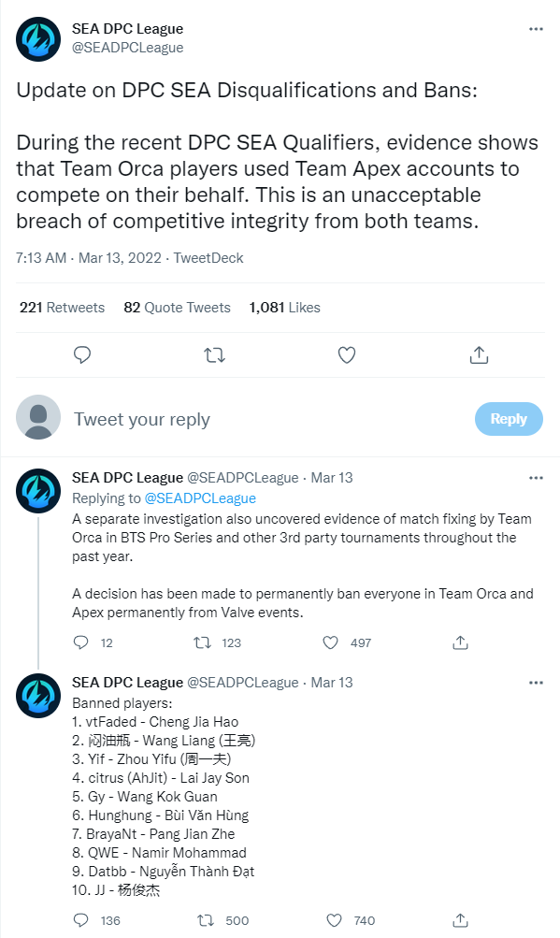Open the 82 Quote Tweets list

pyautogui.click(x=177, y=308)
